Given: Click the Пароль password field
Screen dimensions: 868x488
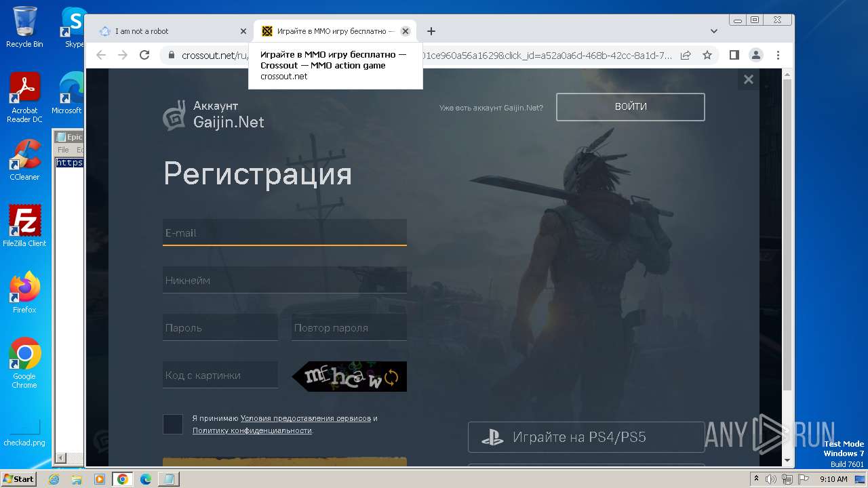Looking at the screenshot, I should (220, 327).
